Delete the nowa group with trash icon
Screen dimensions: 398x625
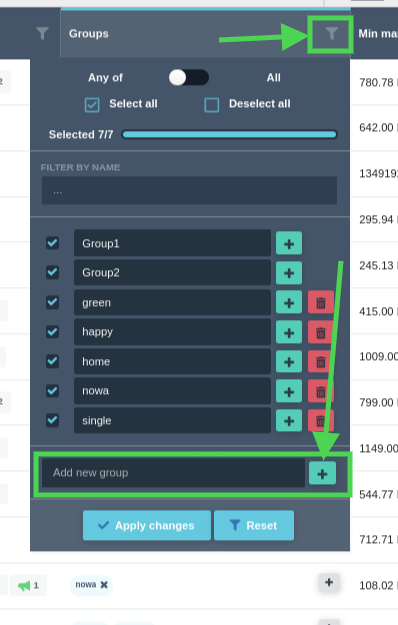[321, 391]
